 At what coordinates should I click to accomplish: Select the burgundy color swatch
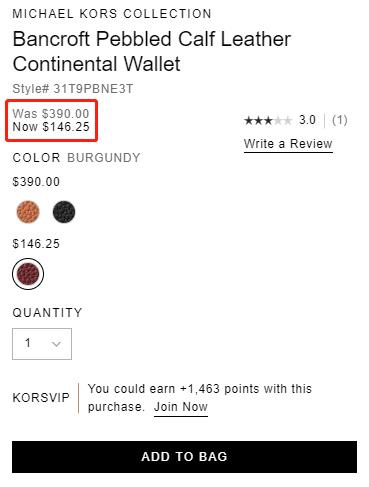click(x=28, y=274)
